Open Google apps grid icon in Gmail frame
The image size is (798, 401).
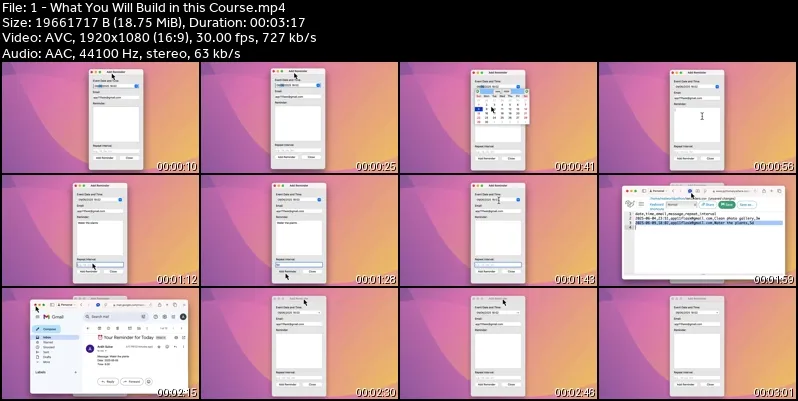174,317
